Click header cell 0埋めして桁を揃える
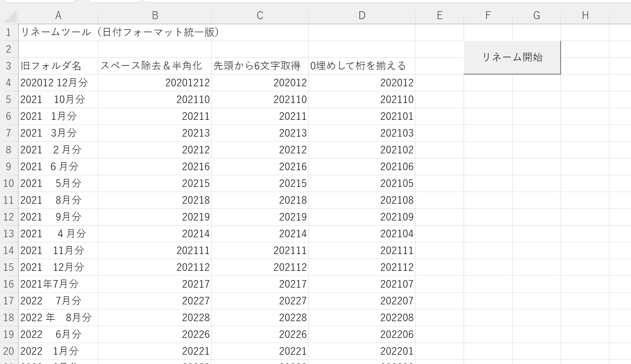Viewport: 631px width, 364px height. click(x=362, y=66)
